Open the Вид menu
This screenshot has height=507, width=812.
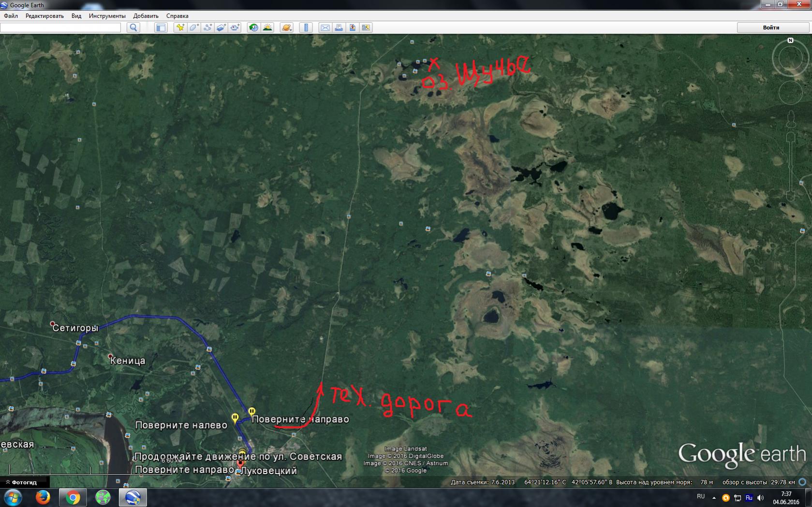[x=76, y=16]
